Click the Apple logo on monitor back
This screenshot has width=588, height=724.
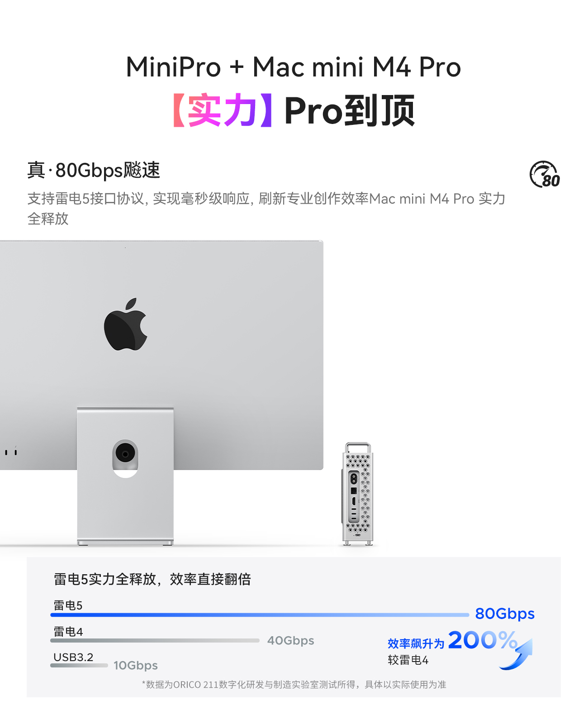click(125, 324)
